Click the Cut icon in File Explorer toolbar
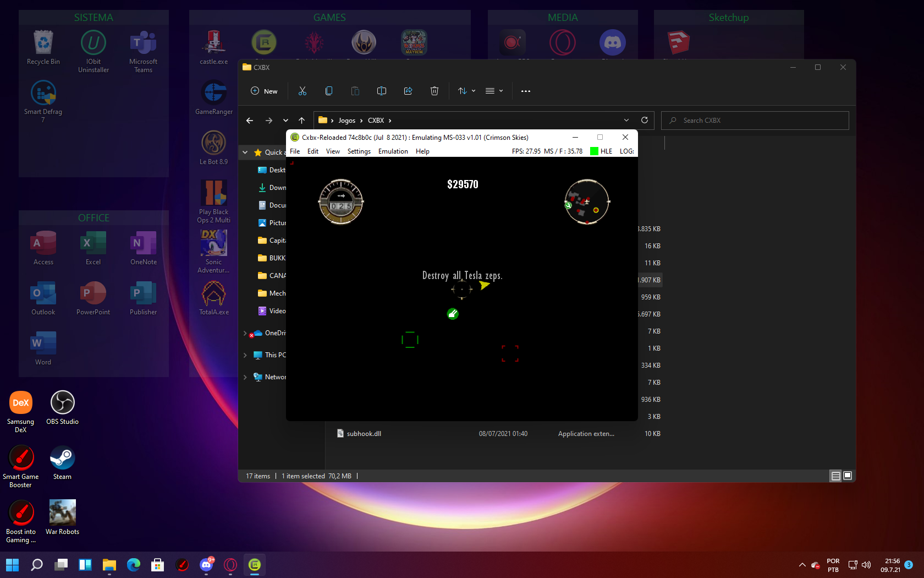Image resolution: width=924 pixels, height=578 pixels. click(302, 91)
